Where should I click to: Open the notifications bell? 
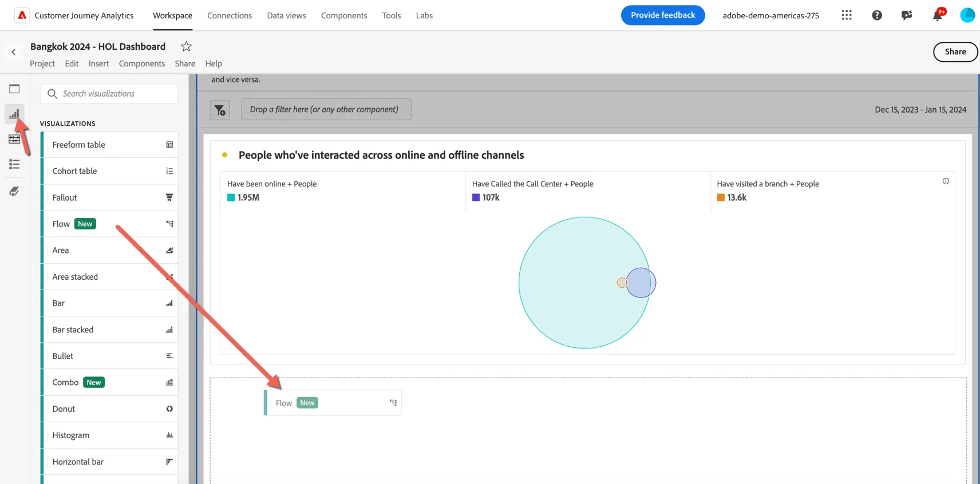tap(938, 15)
